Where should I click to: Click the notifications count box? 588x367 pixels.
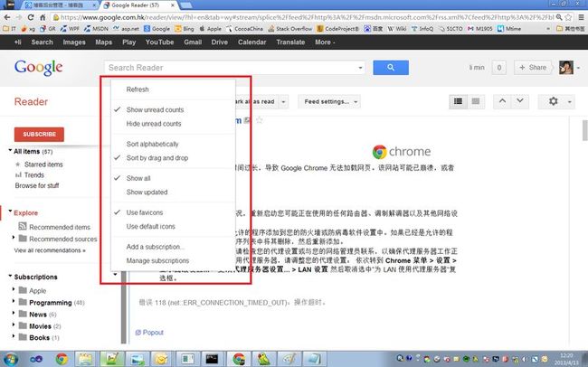(x=498, y=68)
